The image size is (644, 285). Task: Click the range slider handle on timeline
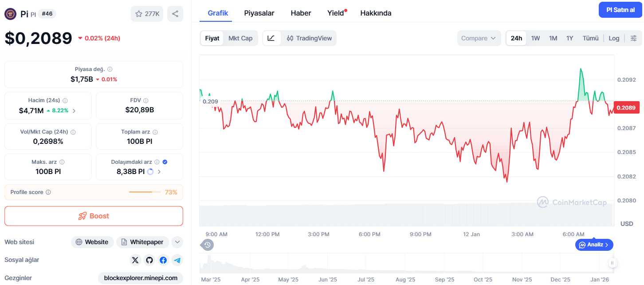pos(612,263)
